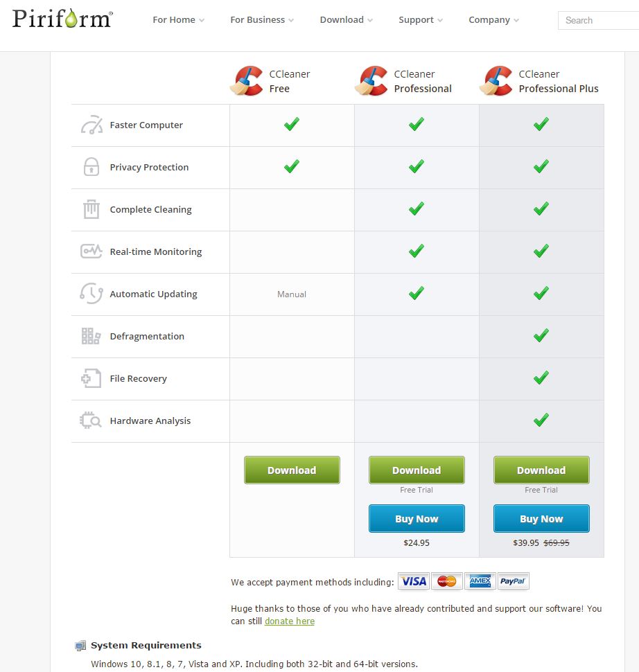
Task: Click the Real-time Monitoring pulse icon
Action: click(91, 251)
